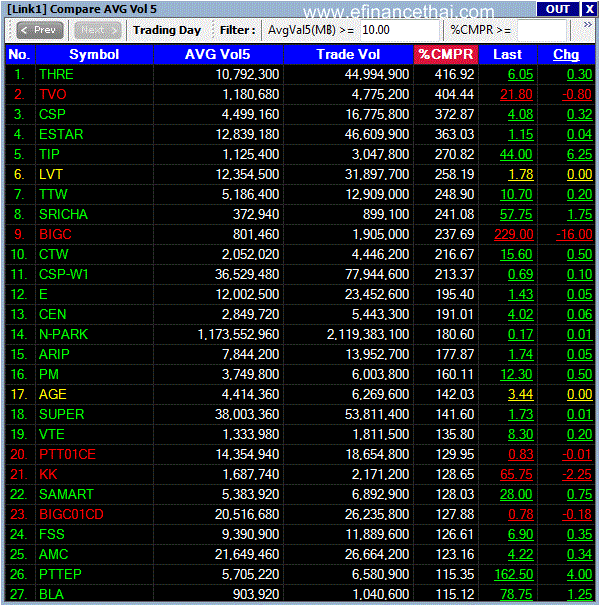Image resolution: width=605 pixels, height=606 pixels.
Task: Select the CSP symbol
Action: point(52,114)
